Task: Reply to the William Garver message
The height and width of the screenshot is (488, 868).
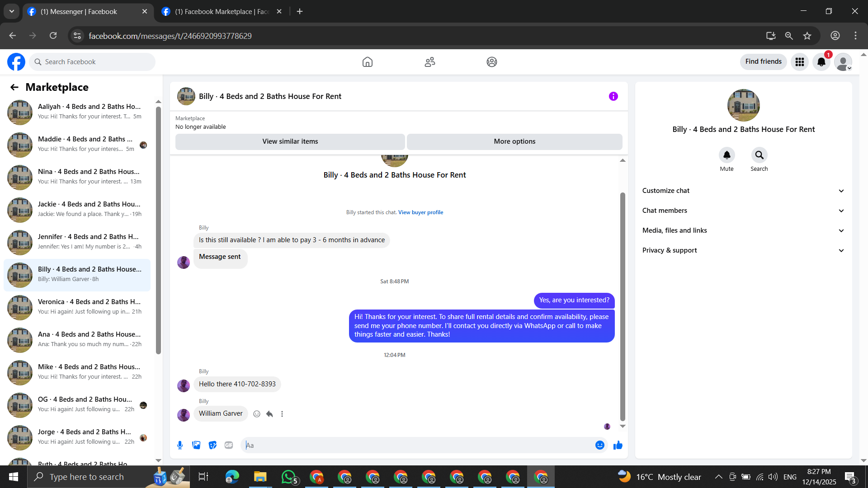Action: [x=269, y=414]
